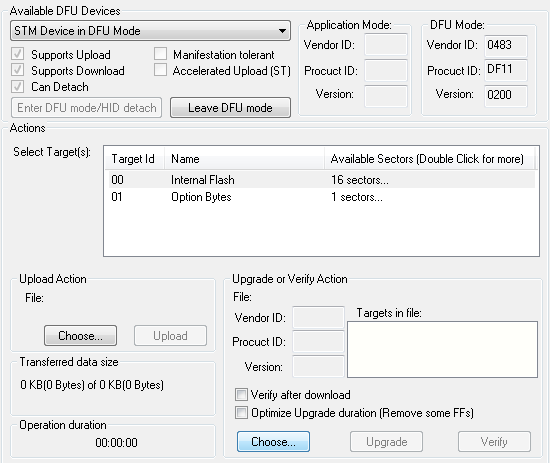The image size is (550, 463).
Task: Select the Internal Flash target row
Action: click(322, 180)
